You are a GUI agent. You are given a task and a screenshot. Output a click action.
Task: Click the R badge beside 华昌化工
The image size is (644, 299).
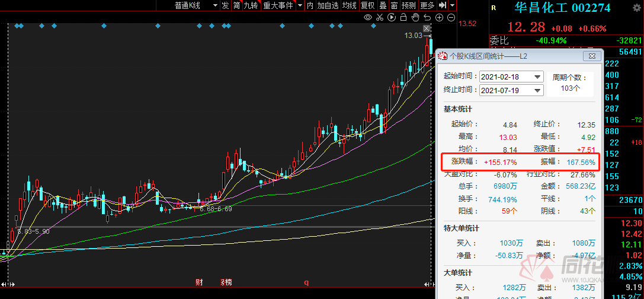tap(494, 7)
